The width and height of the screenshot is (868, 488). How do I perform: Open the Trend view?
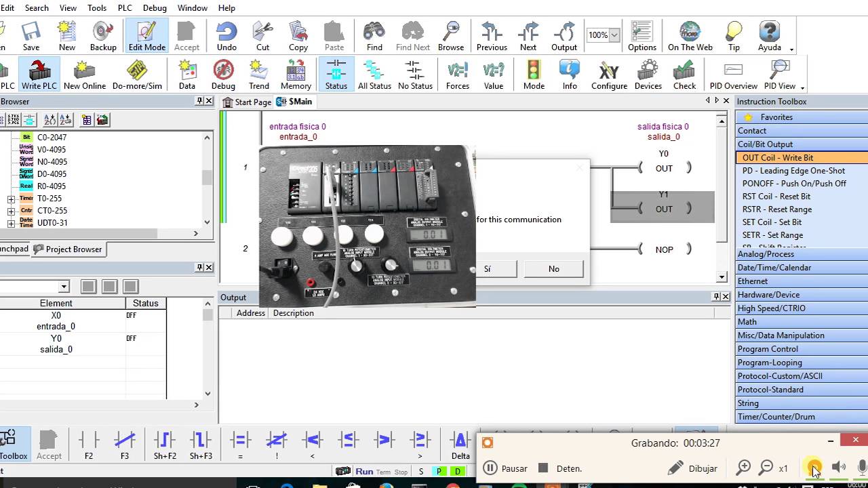point(259,75)
